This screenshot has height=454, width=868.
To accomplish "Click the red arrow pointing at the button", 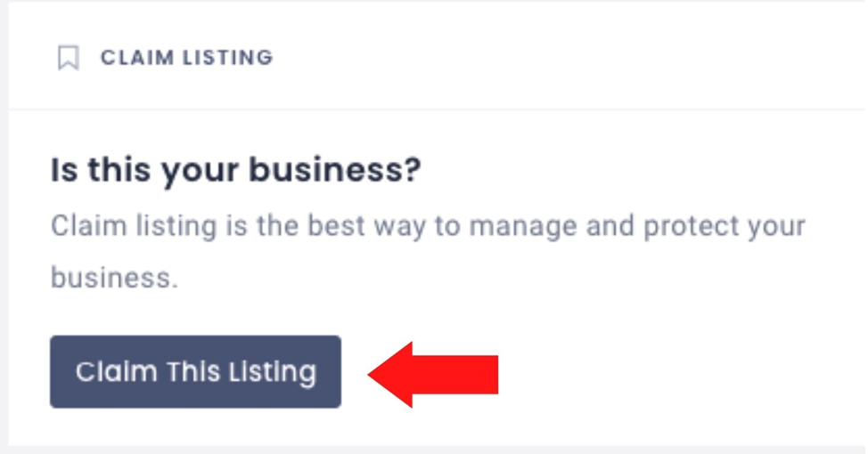I will [x=433, y=375].
